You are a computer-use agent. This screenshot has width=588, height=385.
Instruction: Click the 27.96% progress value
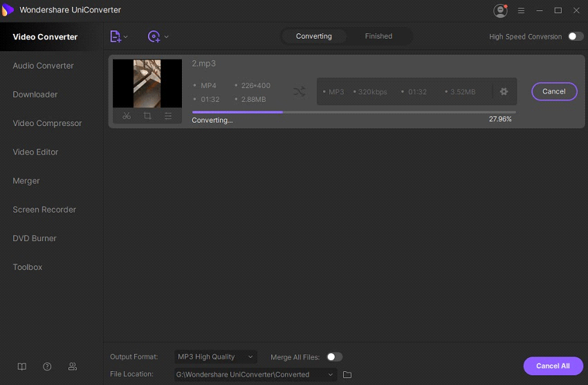pyautogui.click(x=500, y=119)
